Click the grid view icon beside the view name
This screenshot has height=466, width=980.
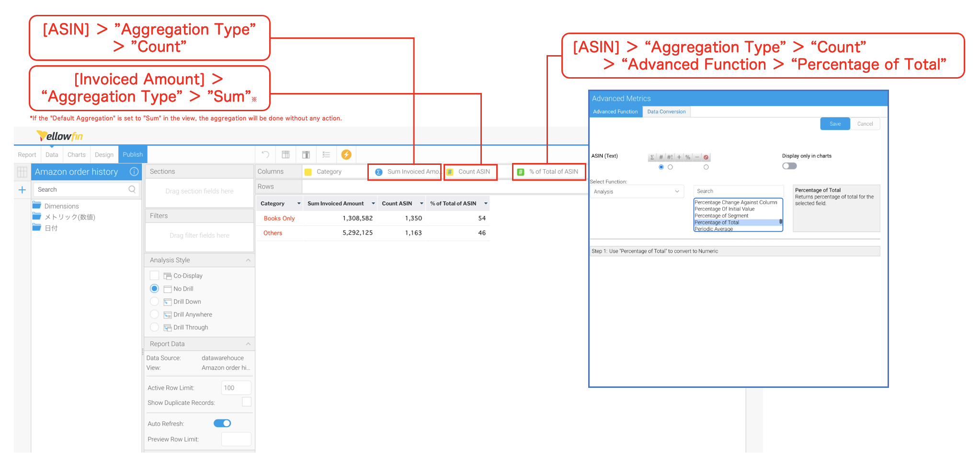point(22,172)
